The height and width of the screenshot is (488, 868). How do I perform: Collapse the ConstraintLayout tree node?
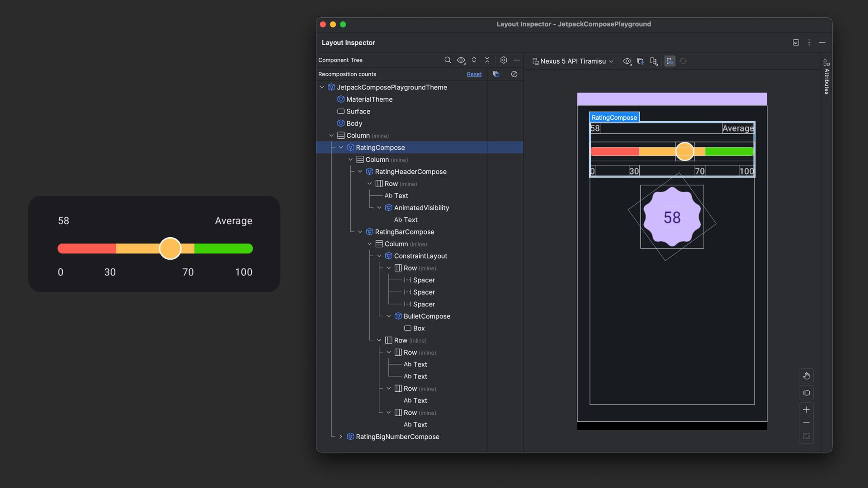(x=379, y=256)
